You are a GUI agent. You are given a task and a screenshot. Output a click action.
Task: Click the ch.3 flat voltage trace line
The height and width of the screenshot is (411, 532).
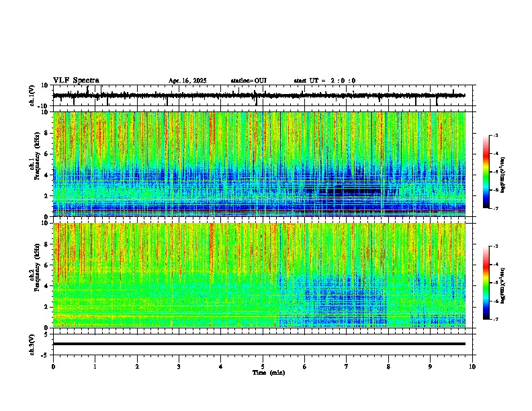pos(259,344)
